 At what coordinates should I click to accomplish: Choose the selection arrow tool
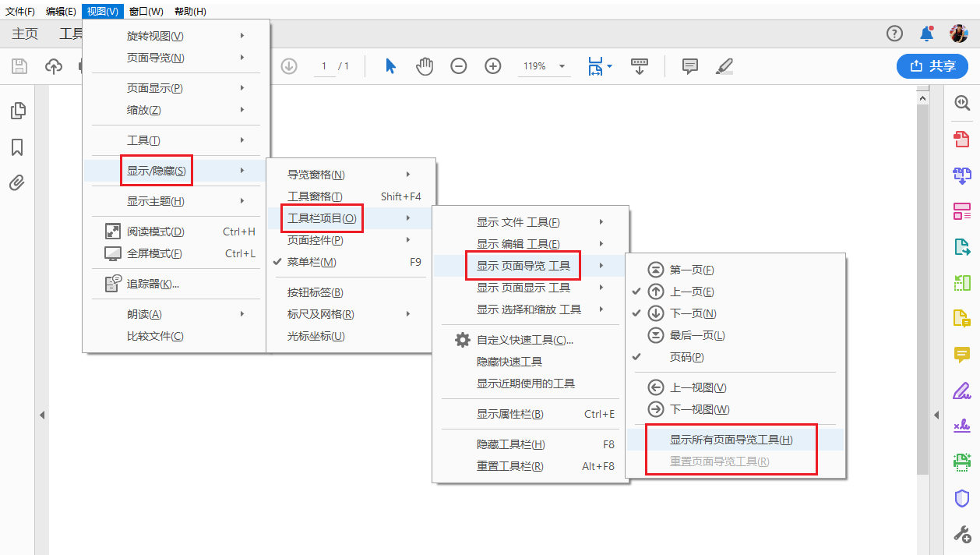tap(391, 66)
